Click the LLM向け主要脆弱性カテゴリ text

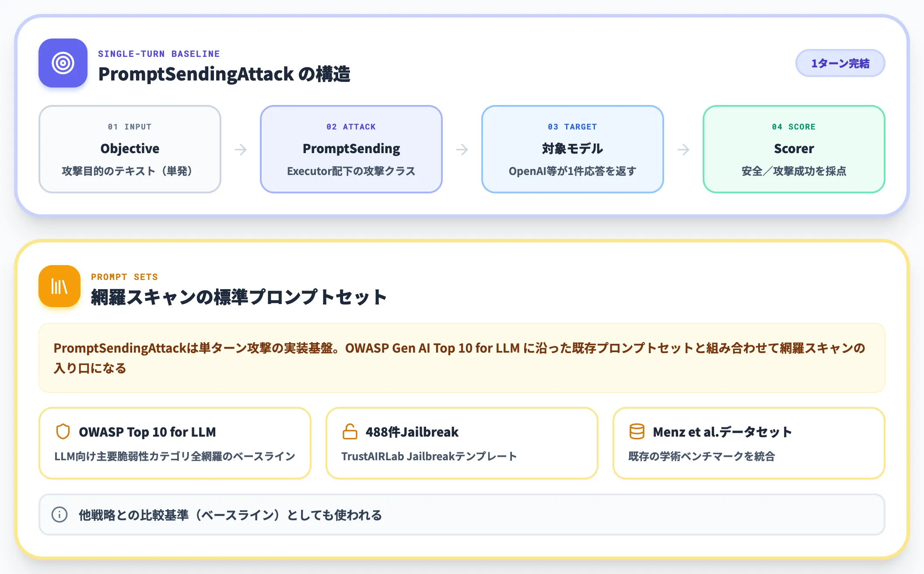tap(175, 456)
